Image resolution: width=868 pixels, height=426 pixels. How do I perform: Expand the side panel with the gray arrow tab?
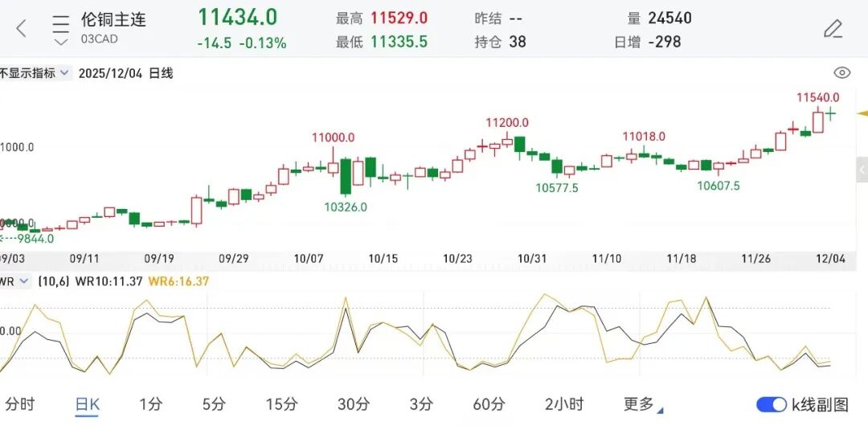coord(862,170)
